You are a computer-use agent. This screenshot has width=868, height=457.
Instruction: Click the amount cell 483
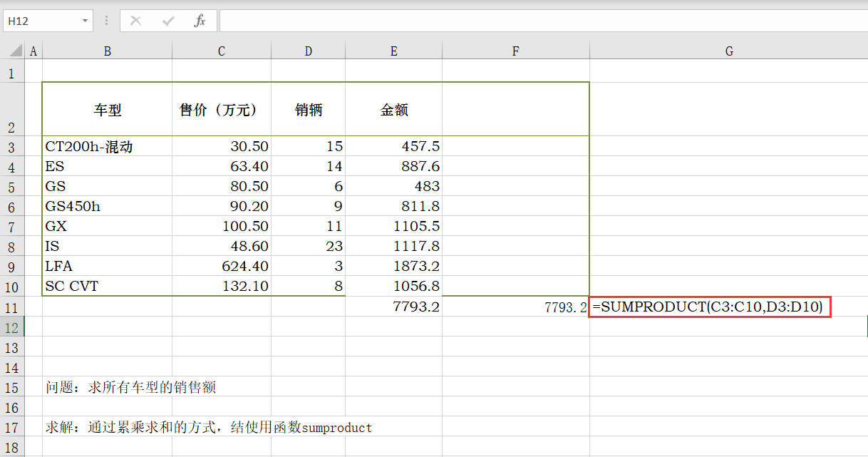point(393,186)
